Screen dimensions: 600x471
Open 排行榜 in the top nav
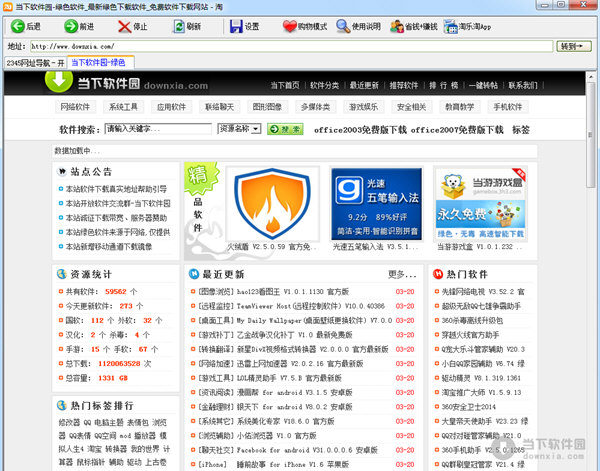(x=443, y=85)
